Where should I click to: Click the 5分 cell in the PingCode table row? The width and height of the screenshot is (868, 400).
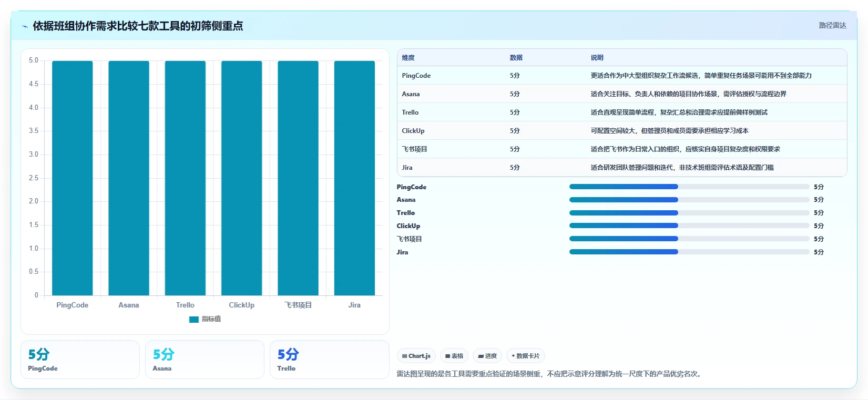pyautogui.click(x=515, y=76)
